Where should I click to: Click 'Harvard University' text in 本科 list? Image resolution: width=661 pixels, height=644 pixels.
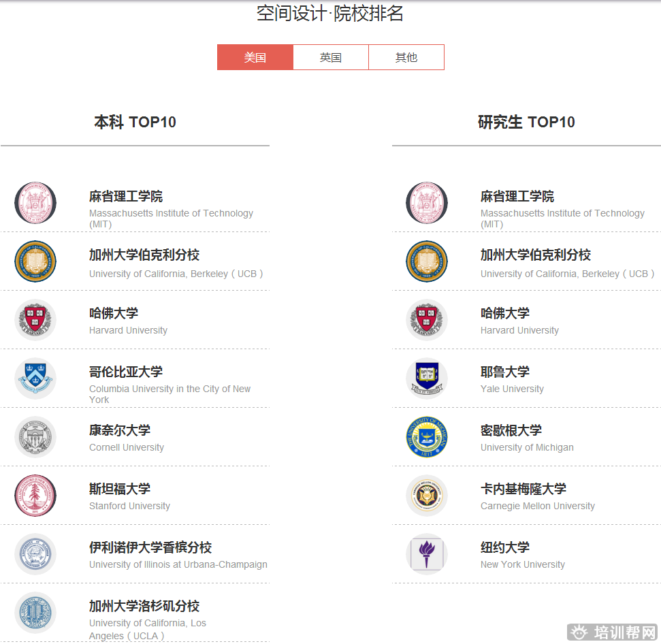128,330
